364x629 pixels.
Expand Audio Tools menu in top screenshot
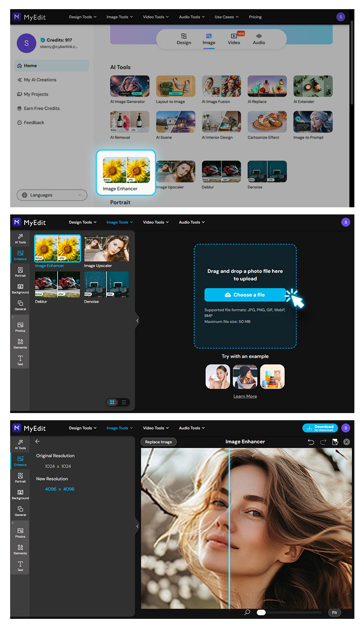(192, 17)
